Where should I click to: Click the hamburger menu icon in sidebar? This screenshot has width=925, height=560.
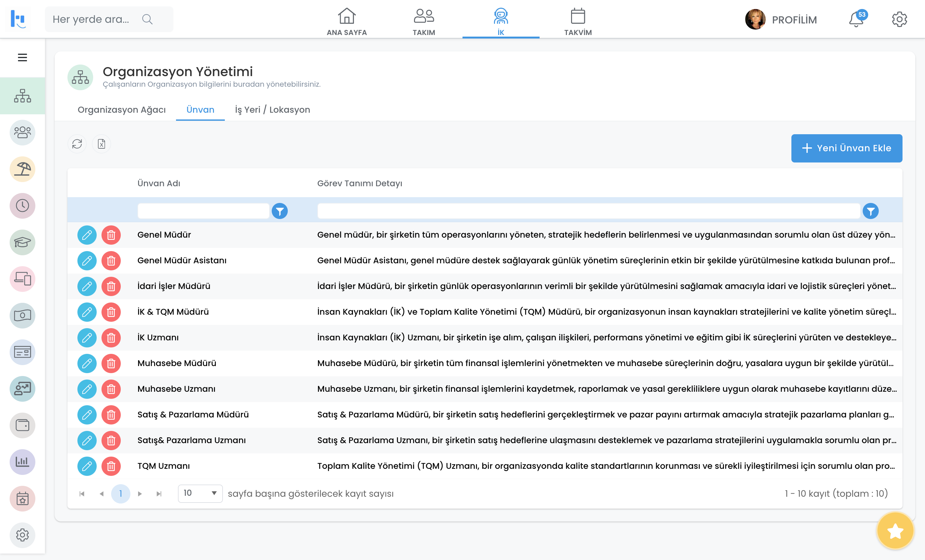pos(22,57)
